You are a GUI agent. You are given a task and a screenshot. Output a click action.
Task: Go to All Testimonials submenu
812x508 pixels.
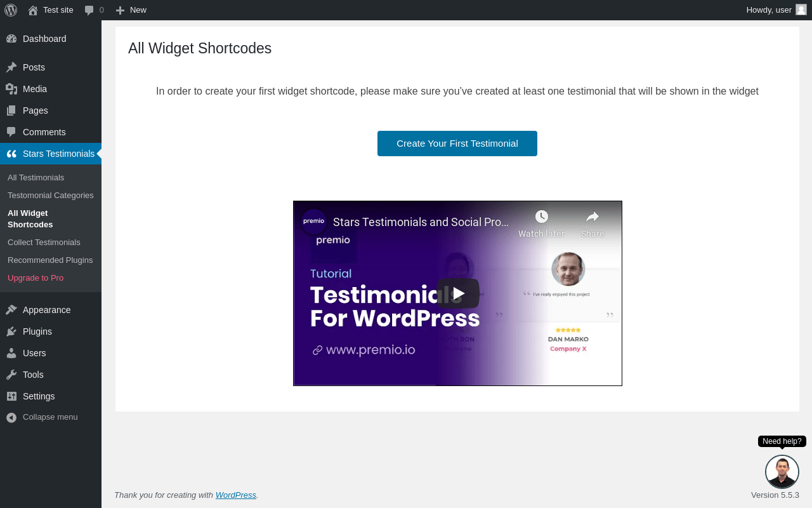[x=36, y=177]
